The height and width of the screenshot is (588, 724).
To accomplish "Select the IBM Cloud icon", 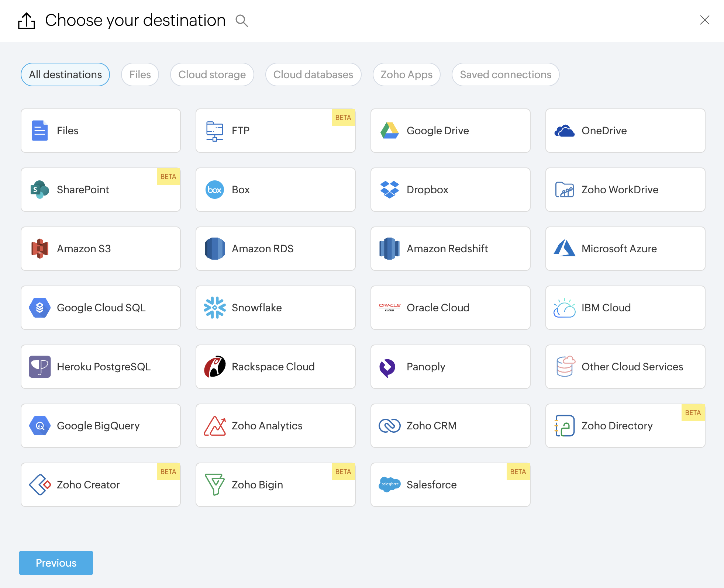I will [x=564, y=308].
